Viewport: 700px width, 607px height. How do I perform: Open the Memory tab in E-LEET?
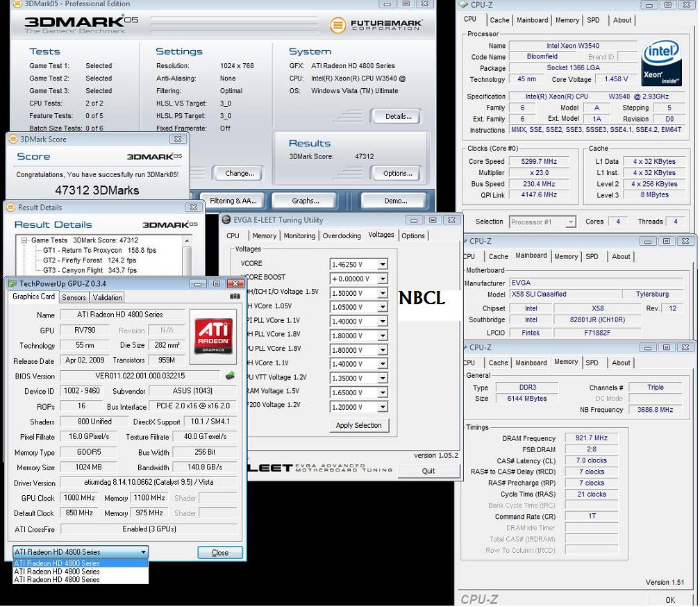tap(265, 235)
